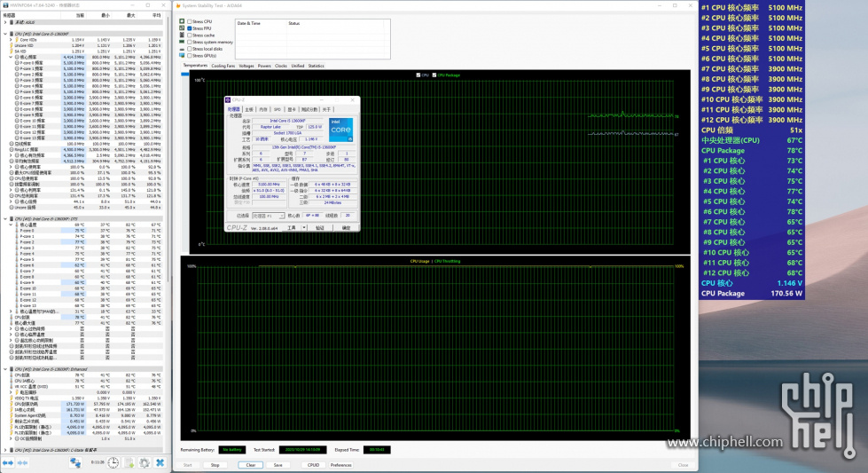868x473 pixels.
Task: Click the Intel Core i5 logo in CPU-Z
Action: [341, 130]
